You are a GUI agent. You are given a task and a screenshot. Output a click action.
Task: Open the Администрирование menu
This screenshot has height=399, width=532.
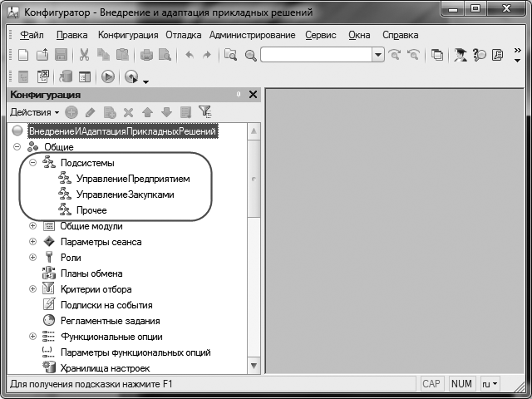pyautogui.click(x=252, y=35)
